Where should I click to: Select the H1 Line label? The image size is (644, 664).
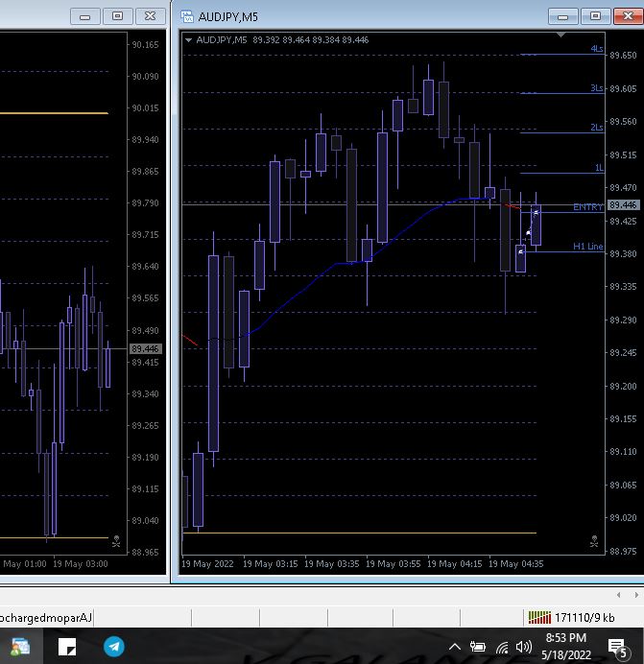click(587, 247)
